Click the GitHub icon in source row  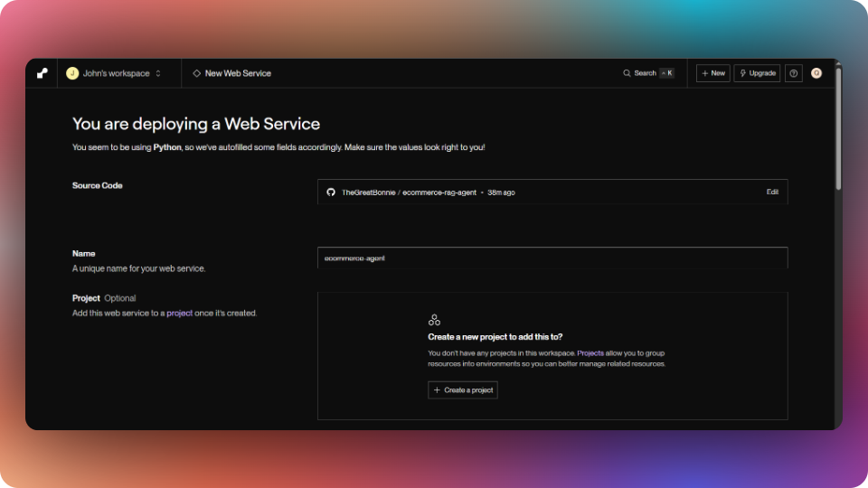point(331,192)
